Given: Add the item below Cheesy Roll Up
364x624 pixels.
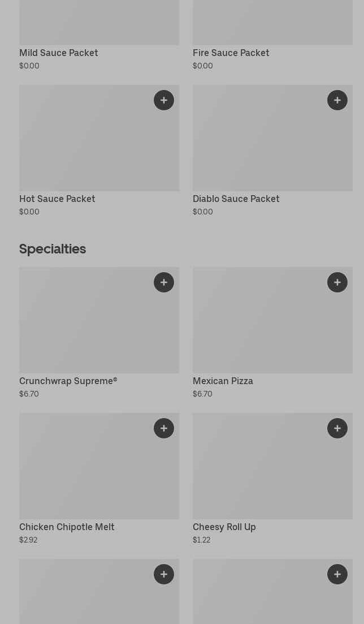Looking at the screenshot, I should coord(337,574).
